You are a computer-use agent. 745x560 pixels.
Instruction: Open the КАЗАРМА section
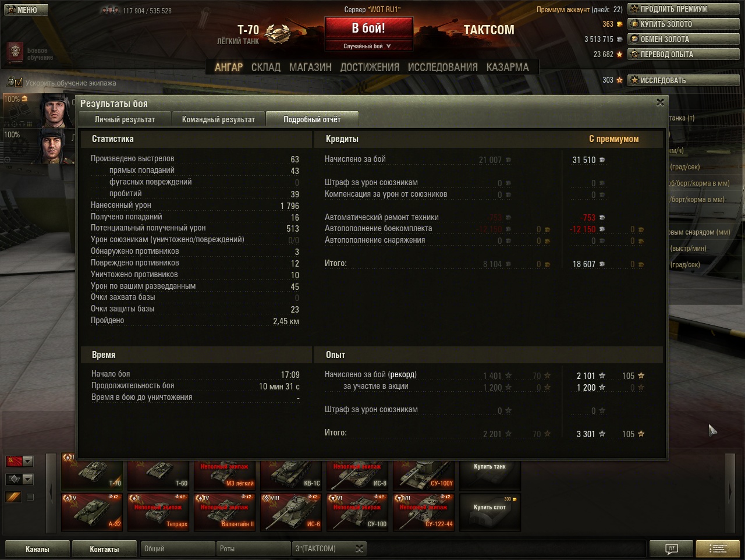coord(508,67)
